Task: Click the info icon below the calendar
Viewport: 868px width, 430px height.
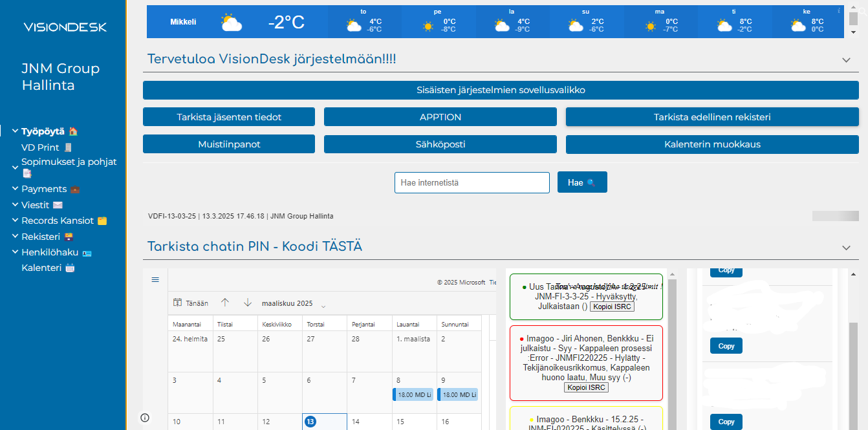Action: point(145,418)
